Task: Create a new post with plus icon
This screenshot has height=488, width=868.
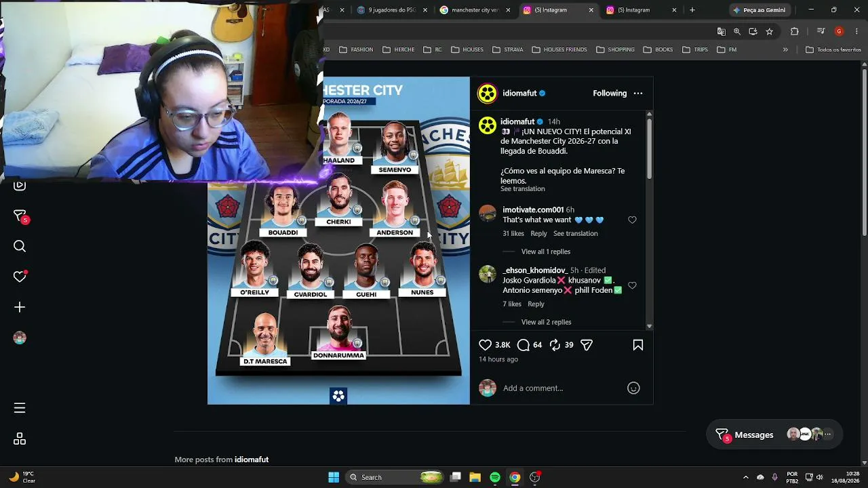Action: click(x=20, y=307)
